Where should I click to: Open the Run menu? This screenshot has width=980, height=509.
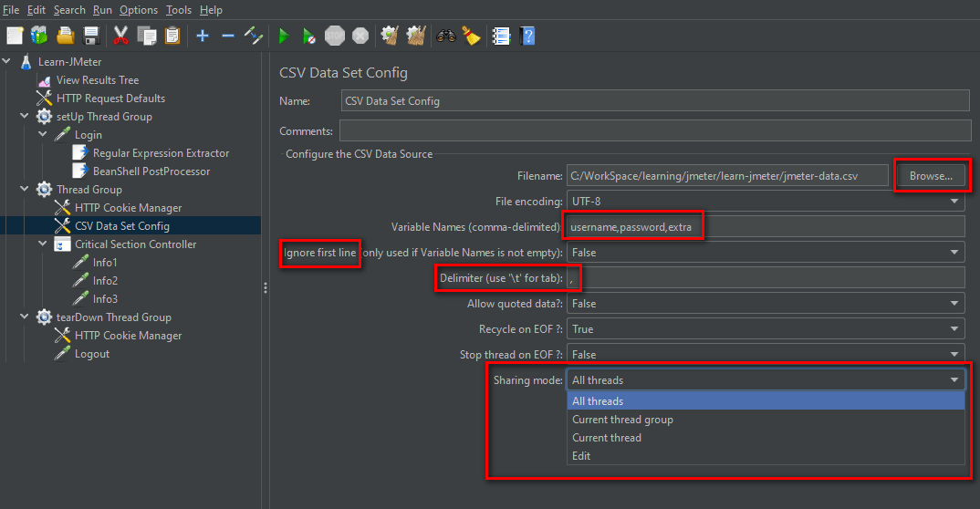tap(102, 10)
